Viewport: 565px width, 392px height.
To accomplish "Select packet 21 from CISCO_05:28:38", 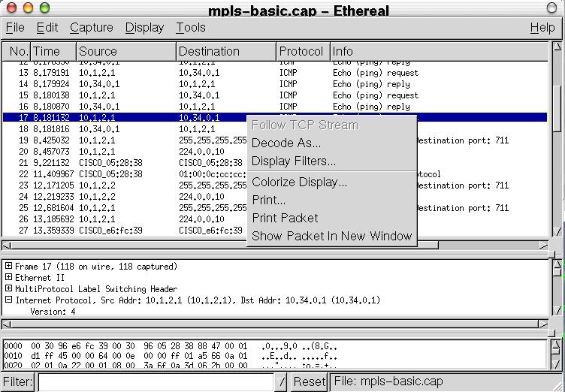I will click(x=124, y=163).
